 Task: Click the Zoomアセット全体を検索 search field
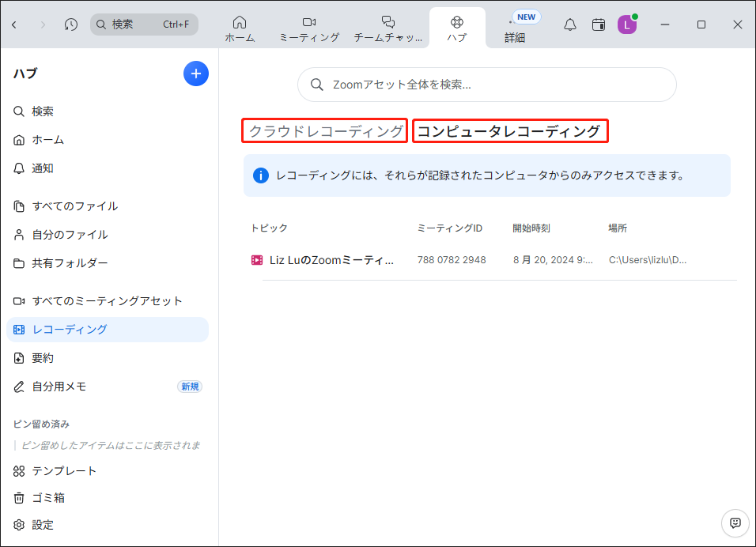coord(486,84)
